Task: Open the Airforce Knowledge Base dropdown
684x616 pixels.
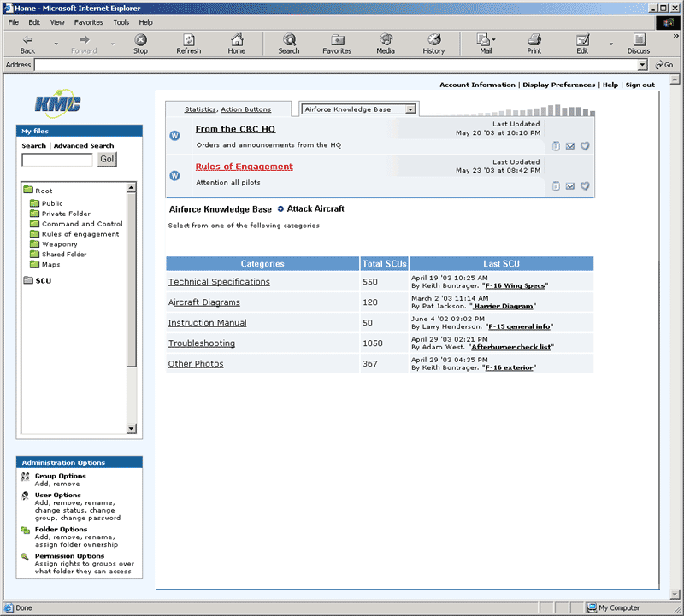Action: [x=411, y=109]
